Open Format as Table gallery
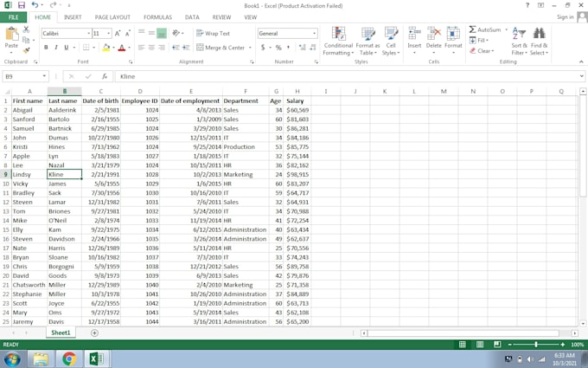The height and width of the screenshot is (368, 588). (x=367, y=41)
